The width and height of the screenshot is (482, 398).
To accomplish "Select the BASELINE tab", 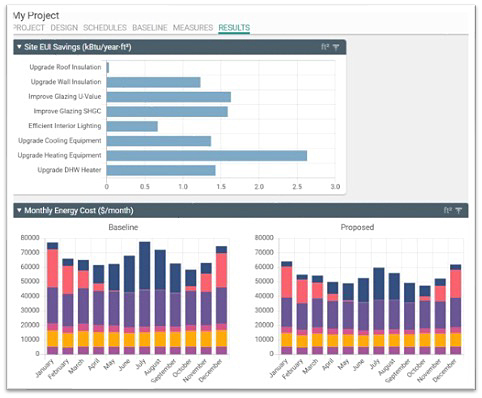I will [x=150, y=28].
